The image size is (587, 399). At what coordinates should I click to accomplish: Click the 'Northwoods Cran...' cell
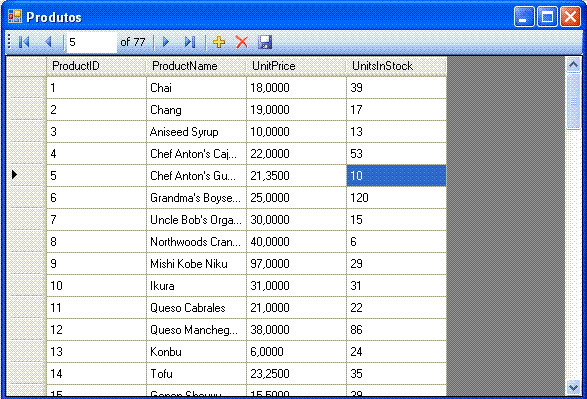[196, 242]
